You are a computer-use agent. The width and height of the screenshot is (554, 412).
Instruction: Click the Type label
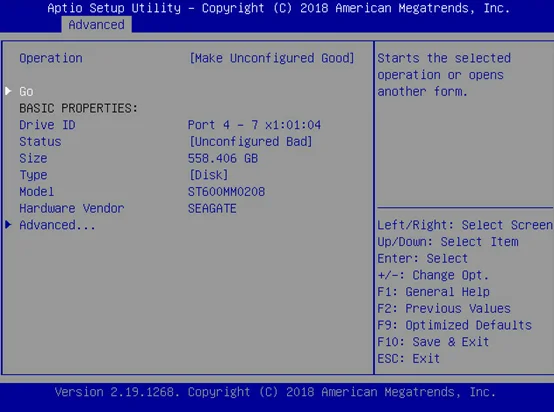coord(33,175)
